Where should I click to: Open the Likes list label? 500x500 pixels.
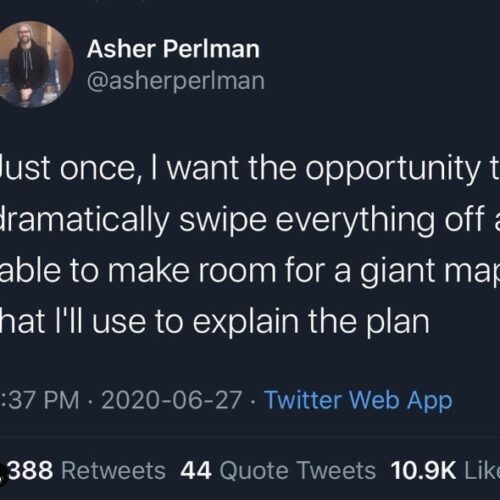(x=482, y=470)
